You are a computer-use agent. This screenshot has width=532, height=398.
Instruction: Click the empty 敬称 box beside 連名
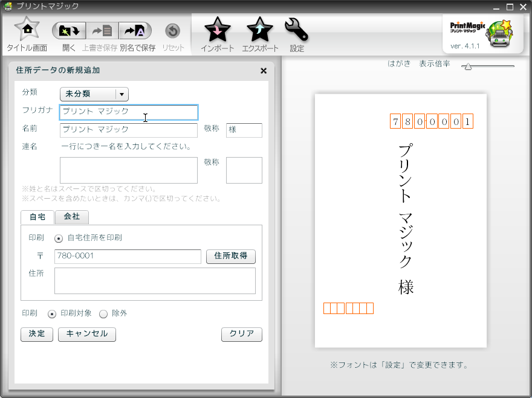244,170
